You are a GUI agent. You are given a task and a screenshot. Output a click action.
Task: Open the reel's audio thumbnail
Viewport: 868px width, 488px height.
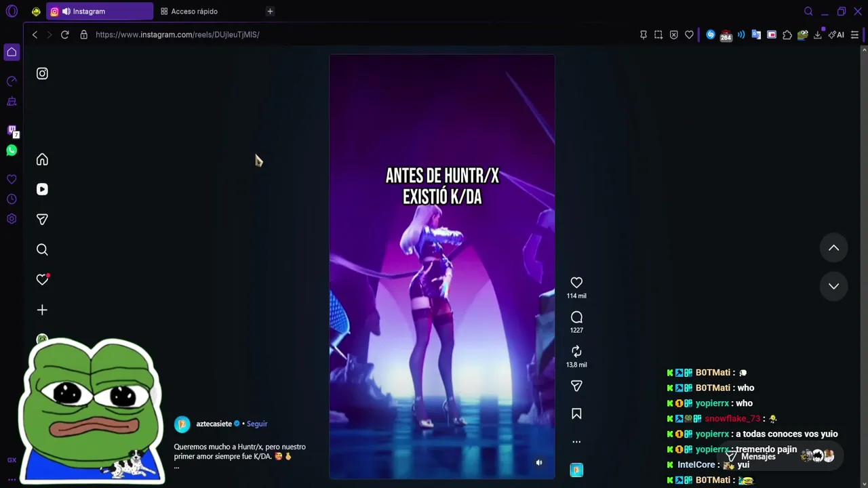pos(576,470)
